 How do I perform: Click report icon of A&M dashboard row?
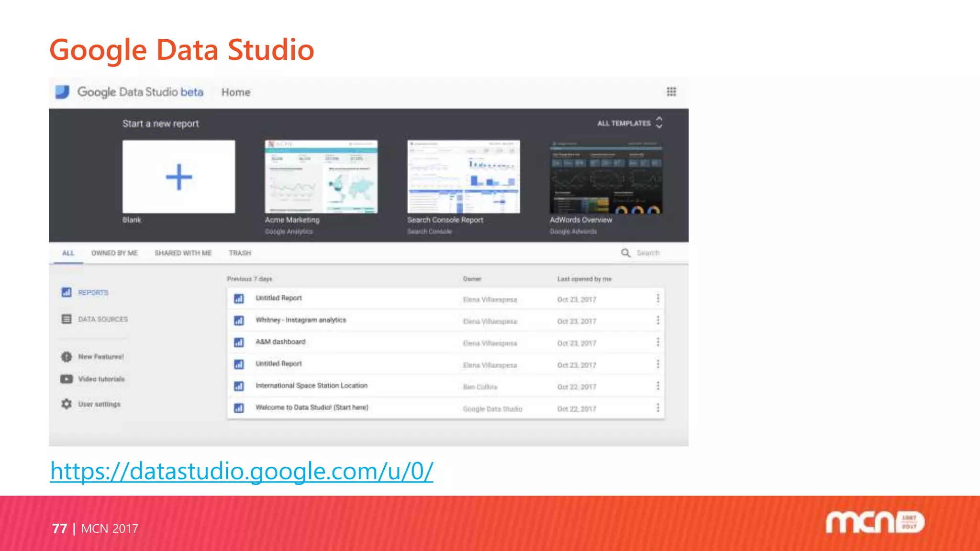coord(239,342)
